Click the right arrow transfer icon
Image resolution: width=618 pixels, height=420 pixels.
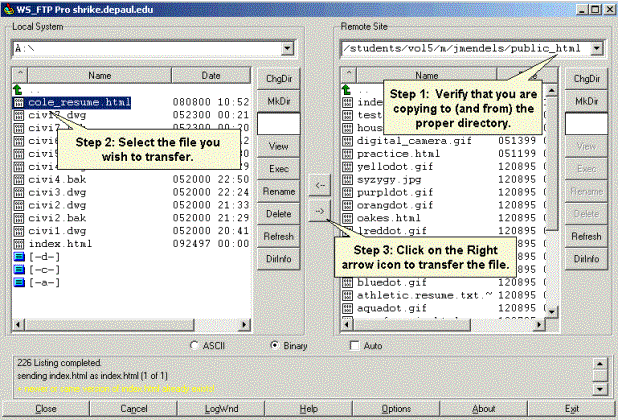click(316, 212)
